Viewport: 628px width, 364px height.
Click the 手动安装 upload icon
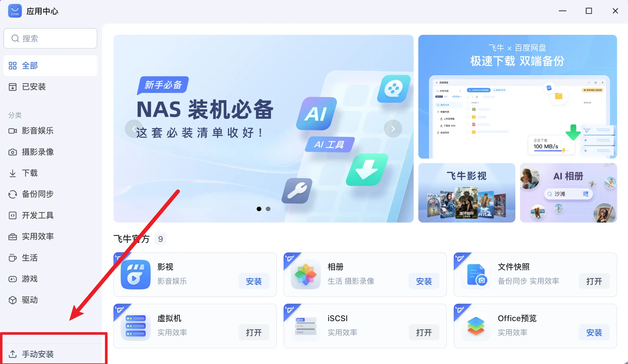[12, 354]
